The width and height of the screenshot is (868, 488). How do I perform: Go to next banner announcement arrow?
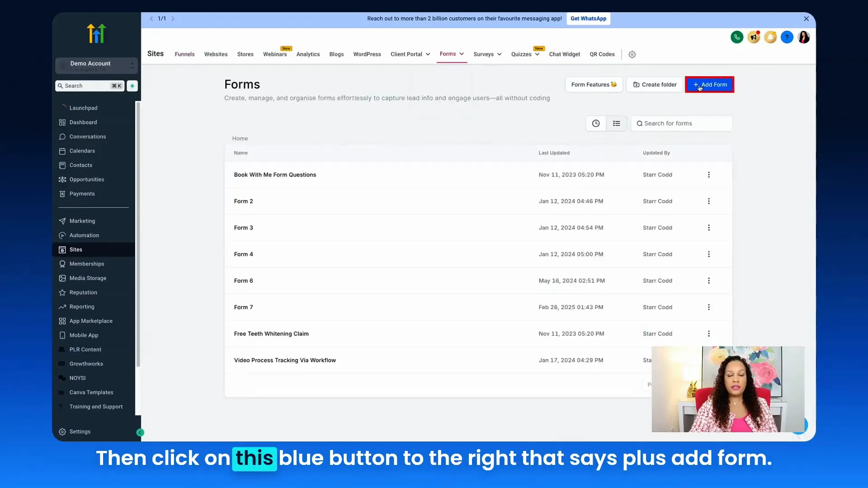coord(173,19)
